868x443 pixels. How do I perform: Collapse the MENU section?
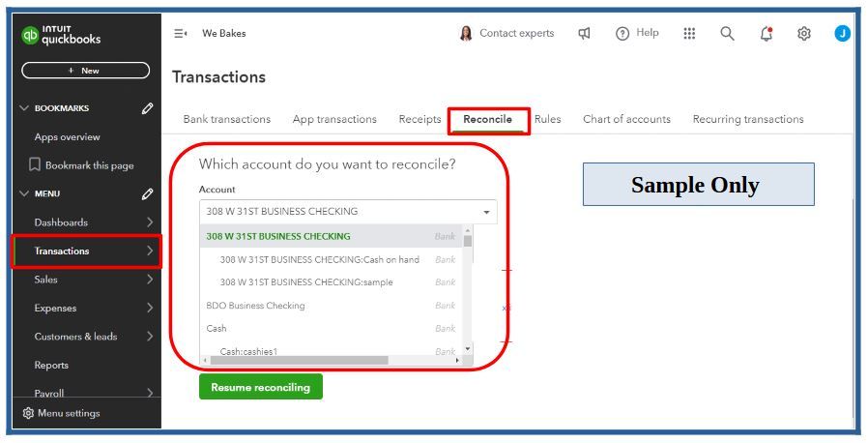24,193
